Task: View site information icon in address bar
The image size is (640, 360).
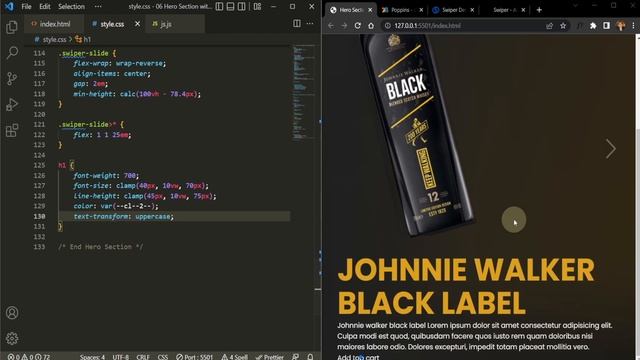Action: 387,26
